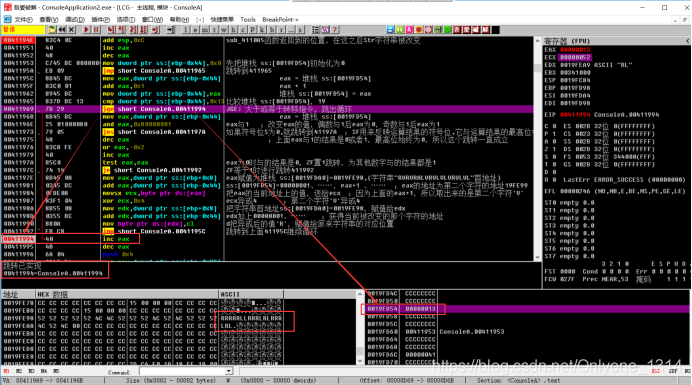Select the EIP register line
Viewport: 692px width, 385px height.
click(602, 115)
